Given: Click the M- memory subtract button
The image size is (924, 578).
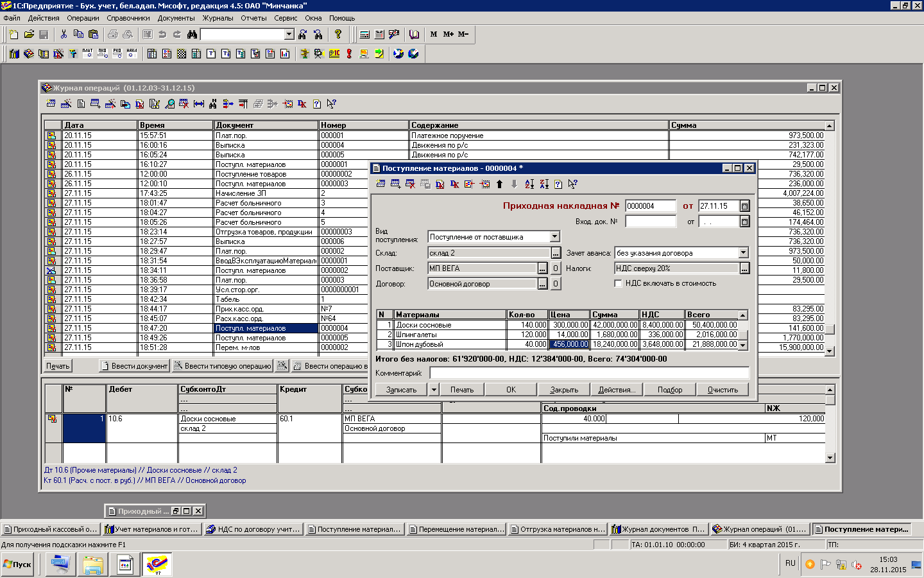Looking at the screenshot, I should (x=463, y=34).
